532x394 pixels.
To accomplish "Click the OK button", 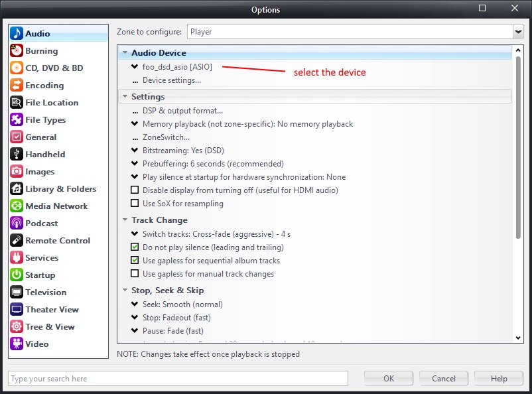I will pyautogui.click(x=389, y=378).
